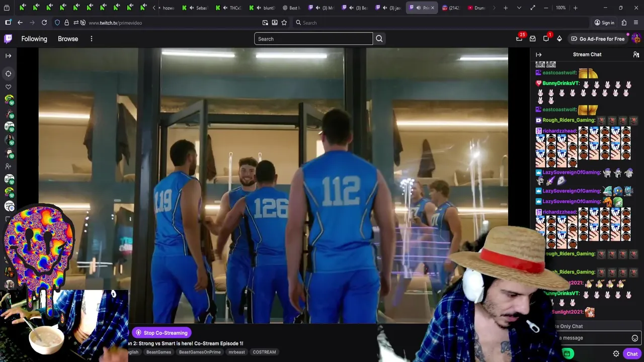Open the BeastGames tag
This screenshot has width=644, height=362.
point(158,352)
